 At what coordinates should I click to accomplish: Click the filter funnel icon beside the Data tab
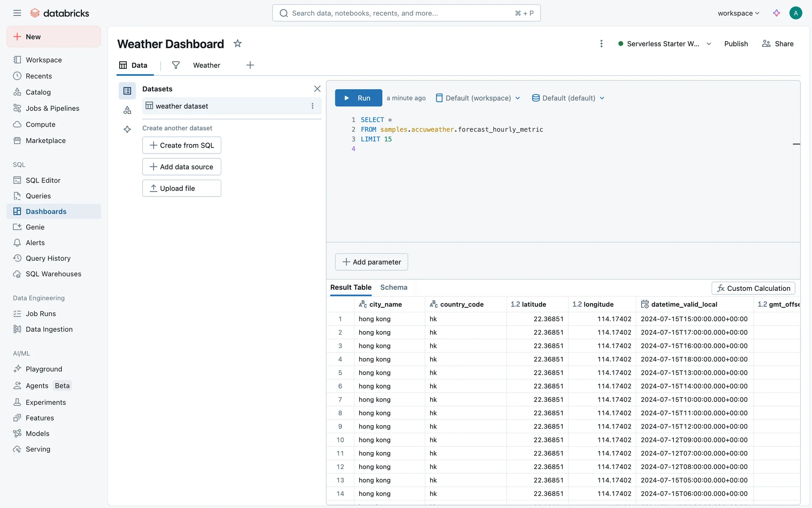click(x=176, y=65)
